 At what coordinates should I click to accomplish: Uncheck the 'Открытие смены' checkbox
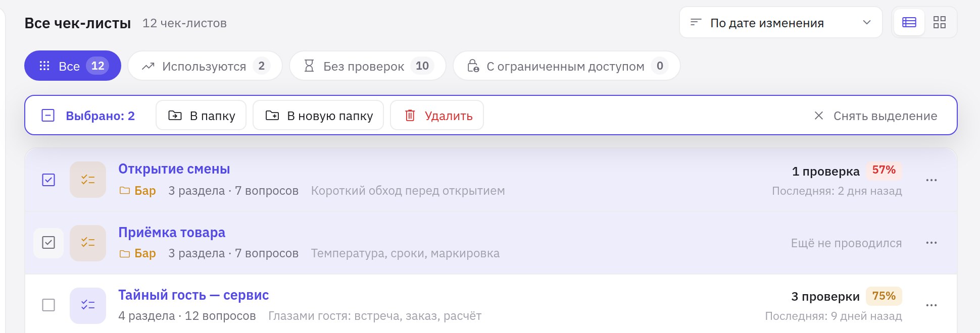pos(48,180)
